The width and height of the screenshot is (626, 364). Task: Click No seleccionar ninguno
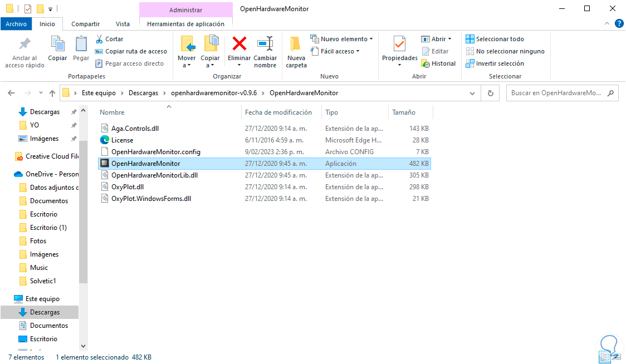[x=506, y=51]
